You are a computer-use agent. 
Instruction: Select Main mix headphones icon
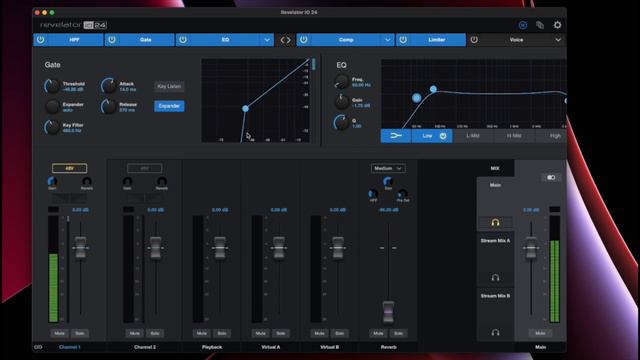[x=495, y=222]
